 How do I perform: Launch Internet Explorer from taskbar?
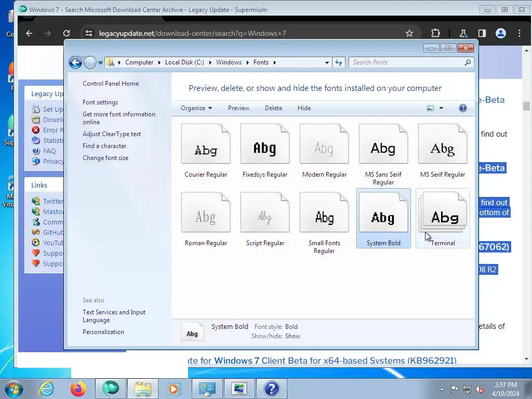(46, 389)
